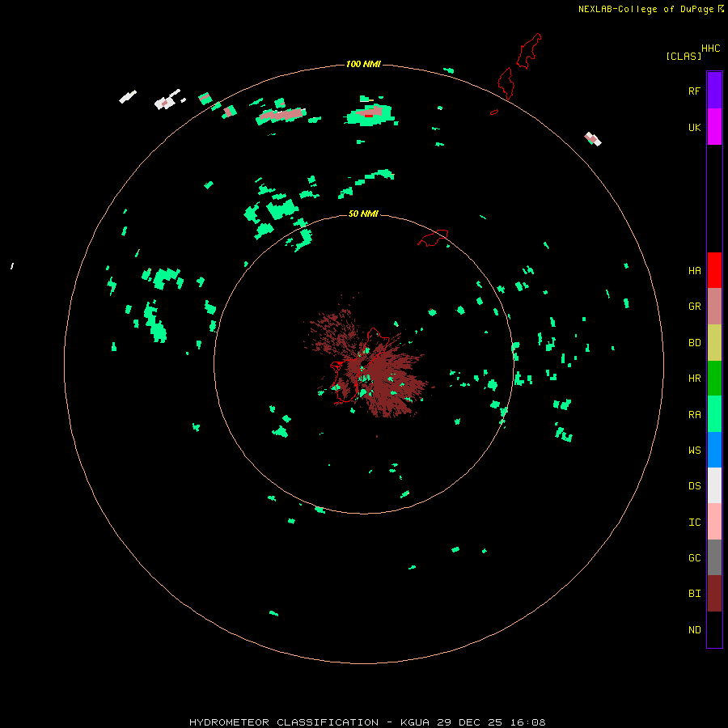The image size is (728, 728).
Task: Click the [CLAS] units label
Action: (x=684, y=56)
